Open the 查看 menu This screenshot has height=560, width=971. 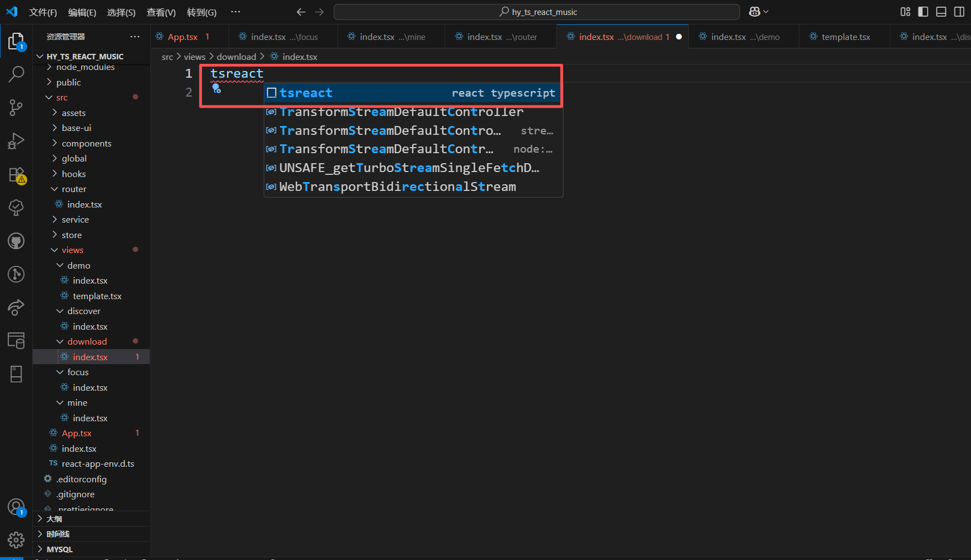pos(160,12)
